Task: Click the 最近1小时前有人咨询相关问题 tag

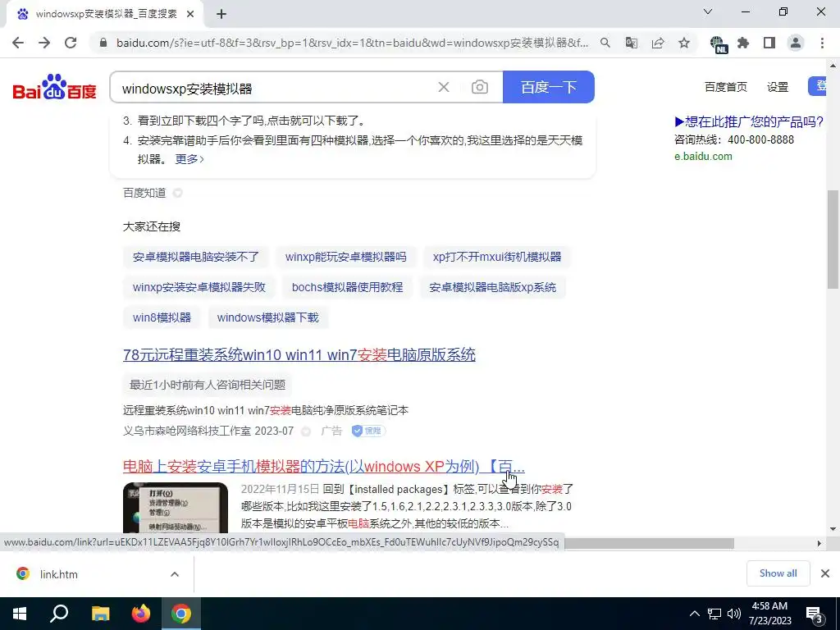Action: coord(208,385)
